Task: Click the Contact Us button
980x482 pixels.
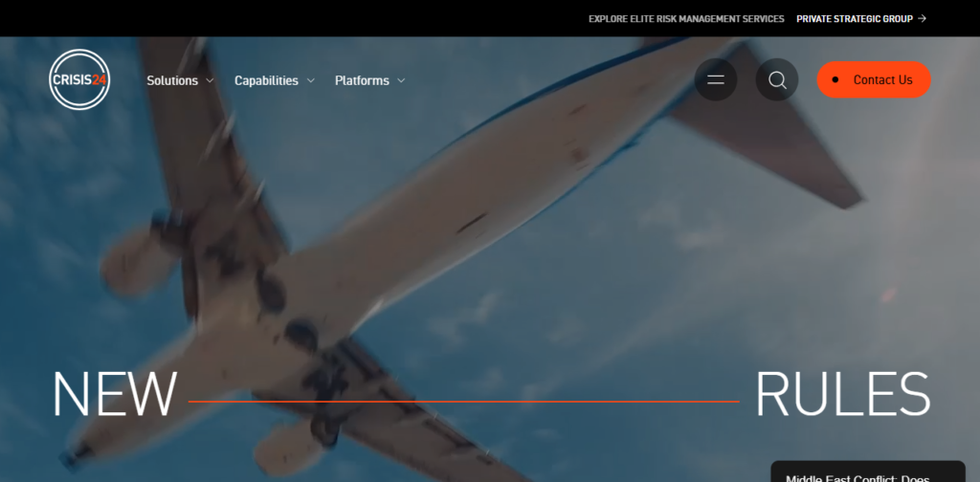Action: tap(874, 80)
